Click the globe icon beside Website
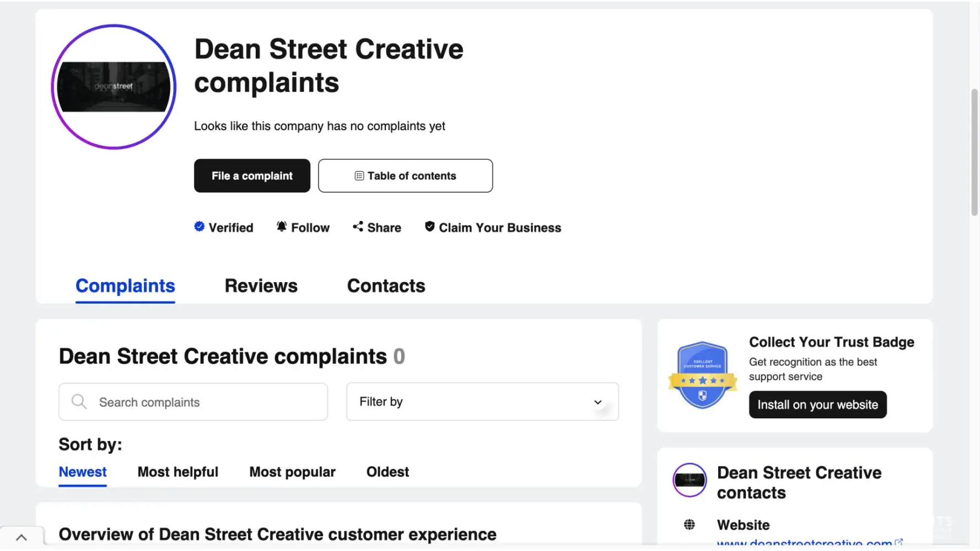The height and width of the screenshot is (551, 980). click(x=689, y=525)
